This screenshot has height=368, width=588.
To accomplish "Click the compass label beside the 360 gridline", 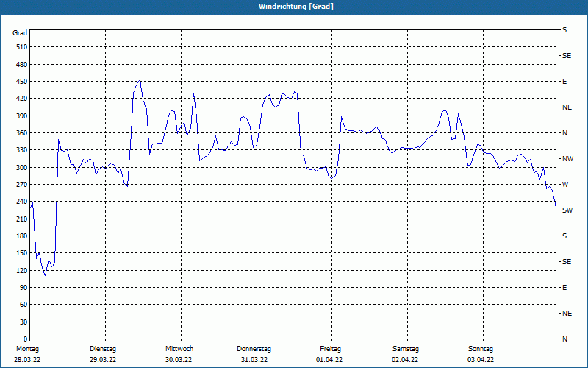I will pyautogui.click(x=564, y=133).
